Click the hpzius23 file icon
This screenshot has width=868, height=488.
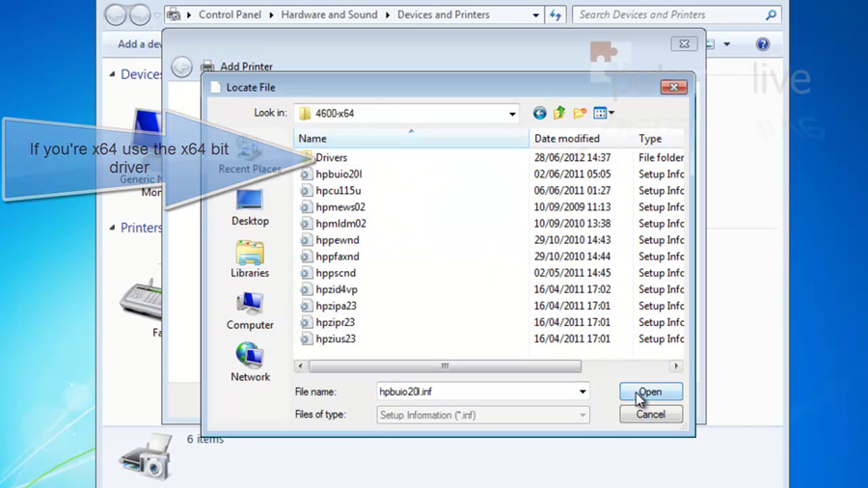click(x=306, y=339)
